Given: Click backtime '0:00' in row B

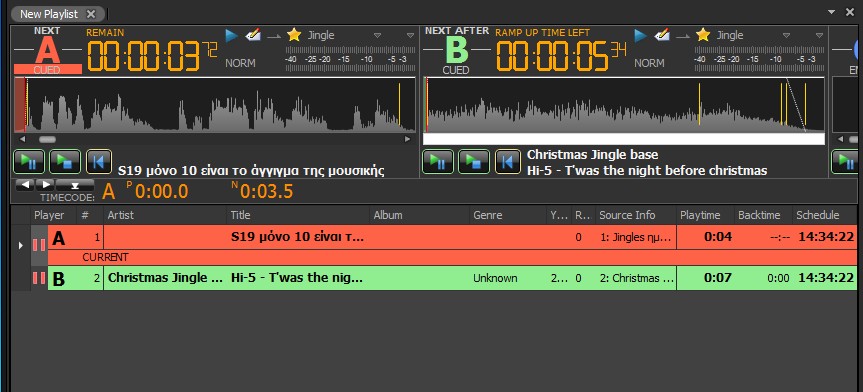Looking at the screenshot, I should coord(778,279).
